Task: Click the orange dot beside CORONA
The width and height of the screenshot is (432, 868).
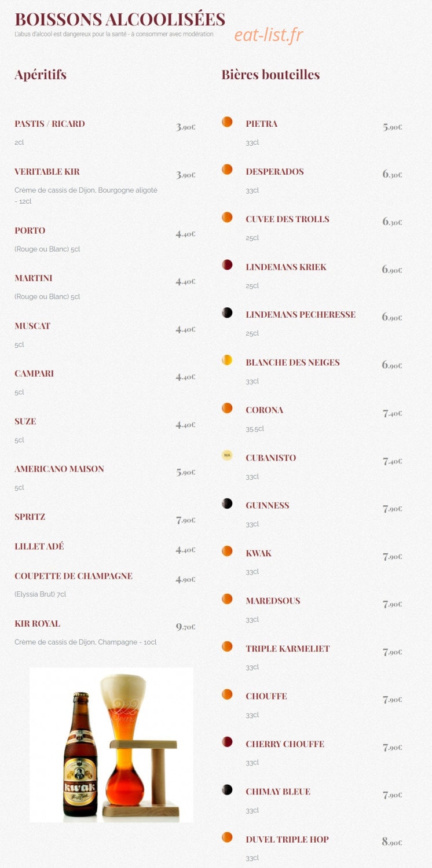Action: [227, 409]
